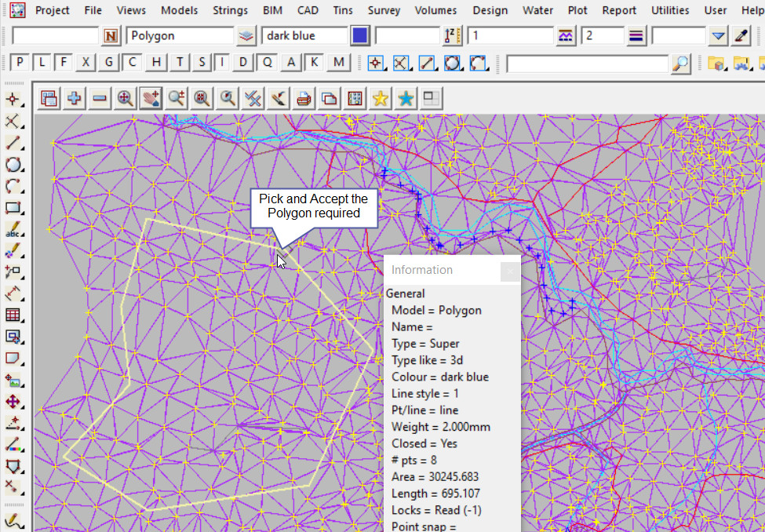
Task: Click the printer icon in view toolbar
Action: [304, 98]
